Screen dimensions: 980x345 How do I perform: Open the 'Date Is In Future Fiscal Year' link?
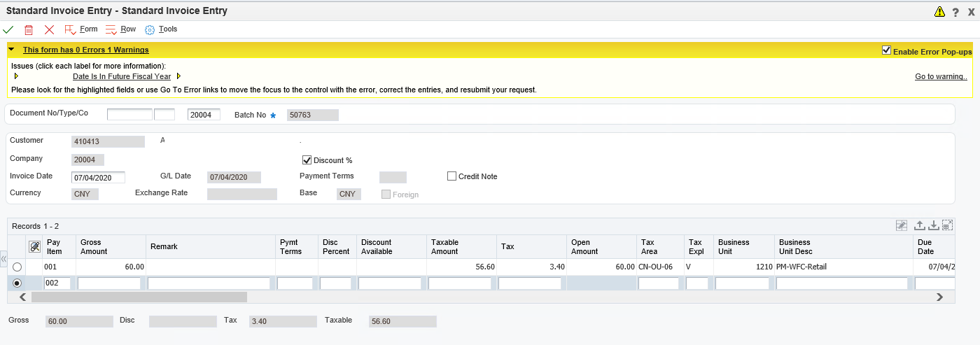(x=122, y=76)
